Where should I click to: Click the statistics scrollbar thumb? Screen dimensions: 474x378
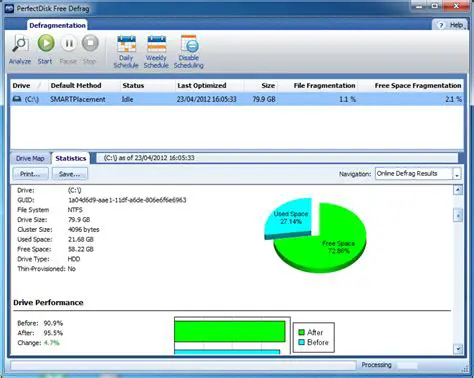[x=458, y=215]
